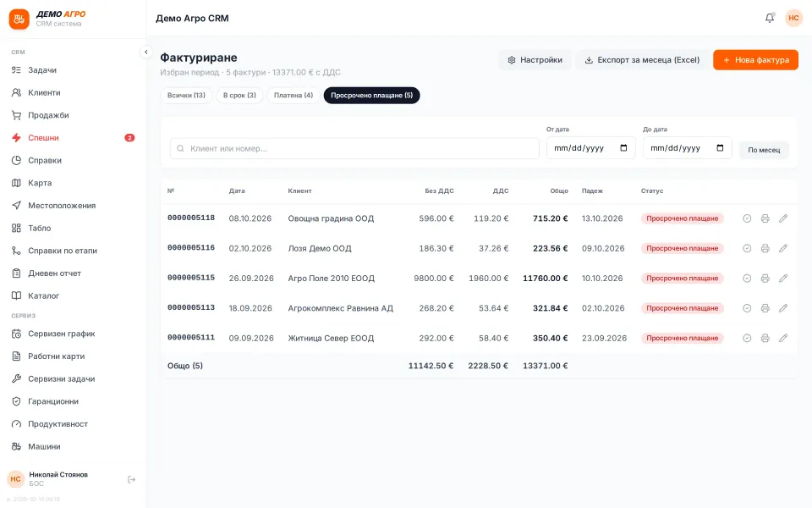This screenshot has width=812, height=508.
Task: Click the logout icon beside Николай Стоянов
Action: pyautogui.click(x=132, y=479)
